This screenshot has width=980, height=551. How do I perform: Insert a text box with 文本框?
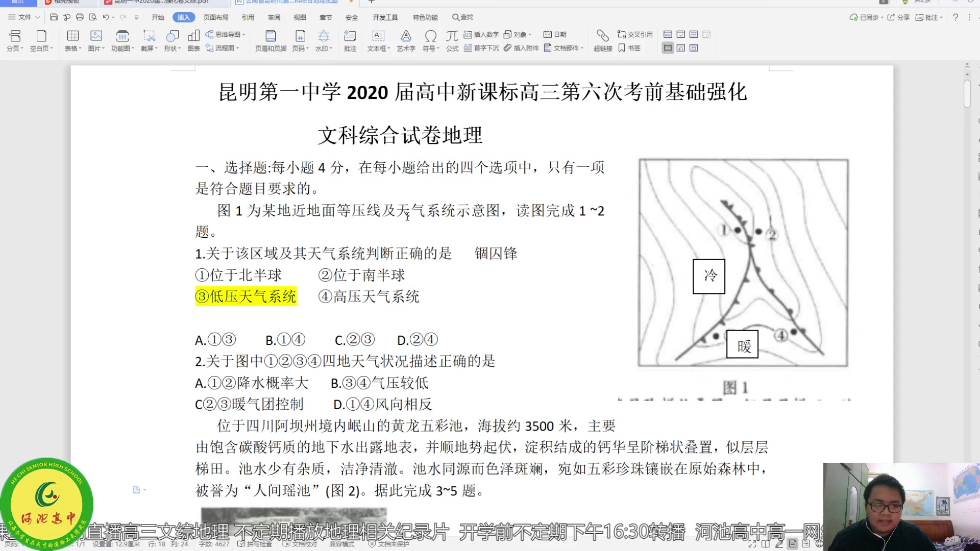(x=379, y=41)
